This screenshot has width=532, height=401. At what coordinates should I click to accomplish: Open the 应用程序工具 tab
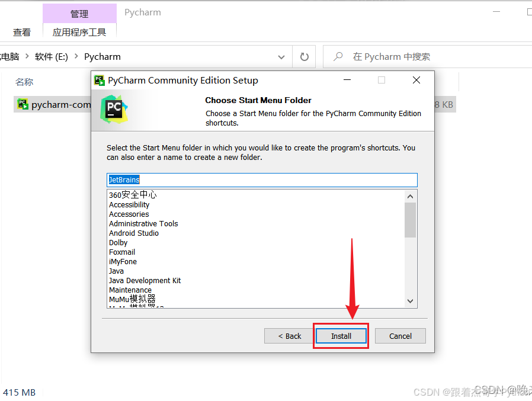[x=79, y=32]
